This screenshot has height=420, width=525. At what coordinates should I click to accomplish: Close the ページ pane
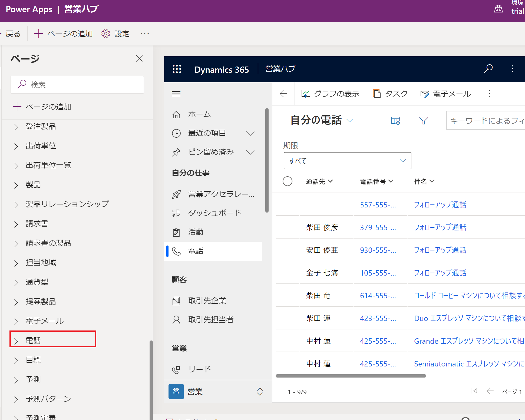139,58
